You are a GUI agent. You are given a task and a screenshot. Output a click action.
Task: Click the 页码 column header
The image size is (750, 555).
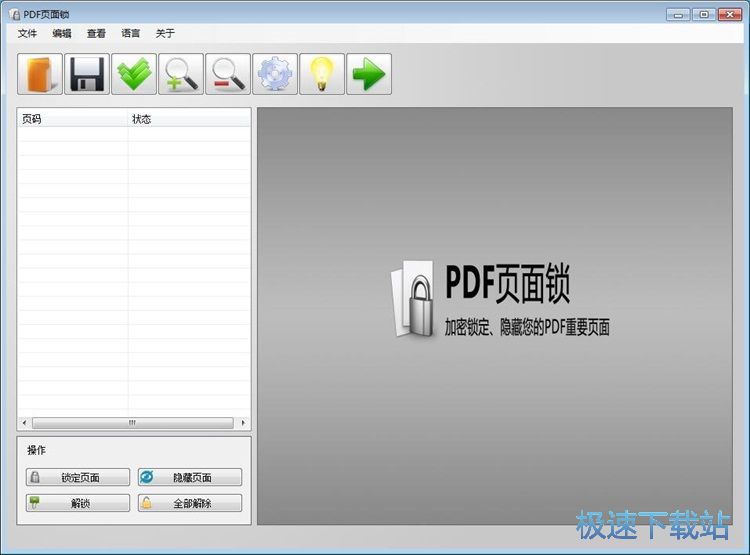click(x=73, y=119)
